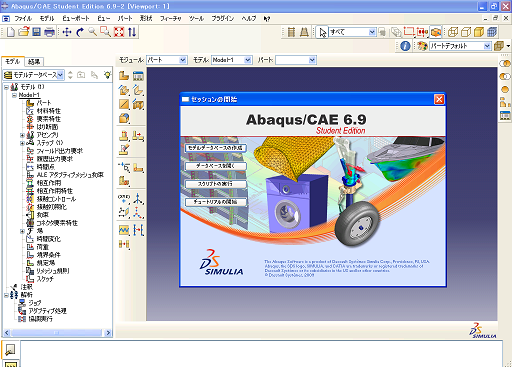
Task: Click the モデルデータベースの作成 button
Action: point(215,148)
